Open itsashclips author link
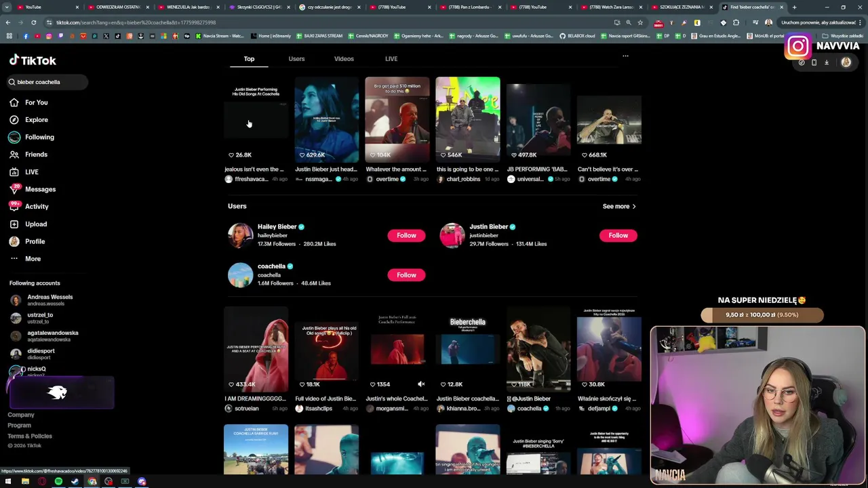 pos(319,409)
